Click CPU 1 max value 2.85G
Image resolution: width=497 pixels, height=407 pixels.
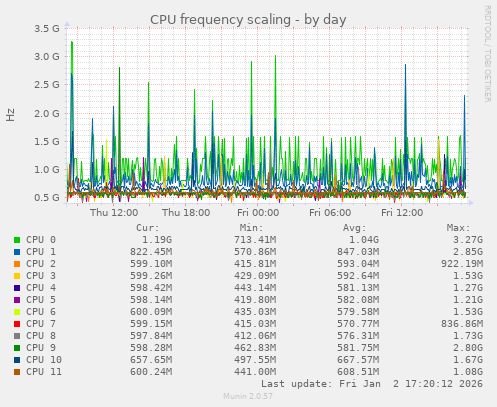(x=468, y=252)
